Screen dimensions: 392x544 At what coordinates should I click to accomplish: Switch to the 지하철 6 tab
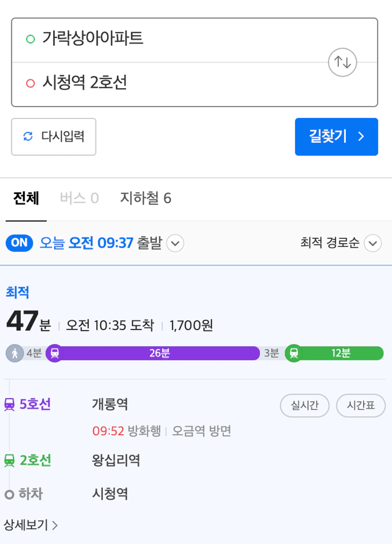(x=146, y=198)
